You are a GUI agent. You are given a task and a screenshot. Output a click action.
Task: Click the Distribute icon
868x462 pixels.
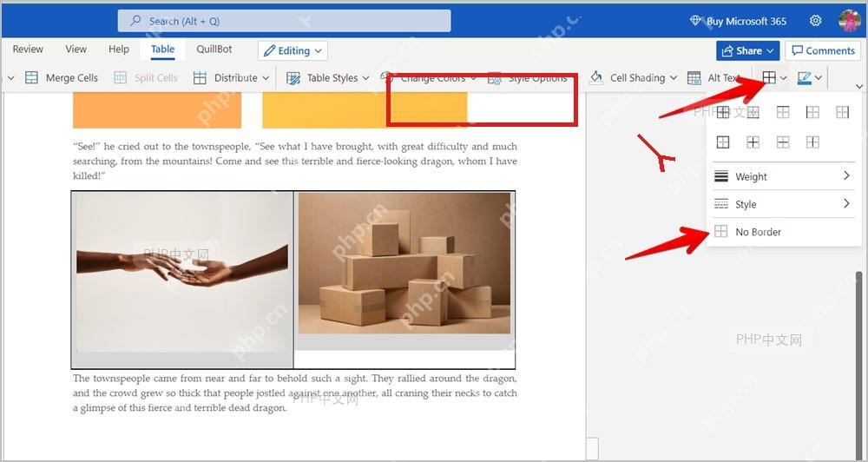(200, 77)
